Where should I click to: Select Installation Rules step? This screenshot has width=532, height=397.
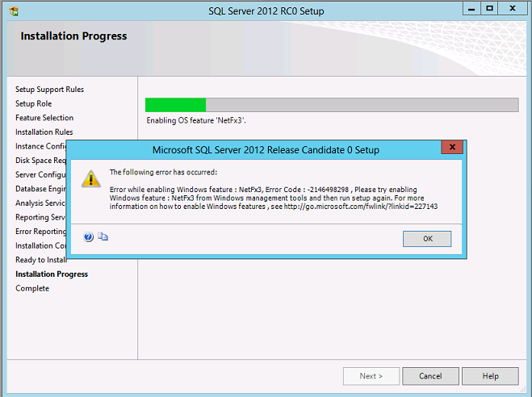click(44, 132)
